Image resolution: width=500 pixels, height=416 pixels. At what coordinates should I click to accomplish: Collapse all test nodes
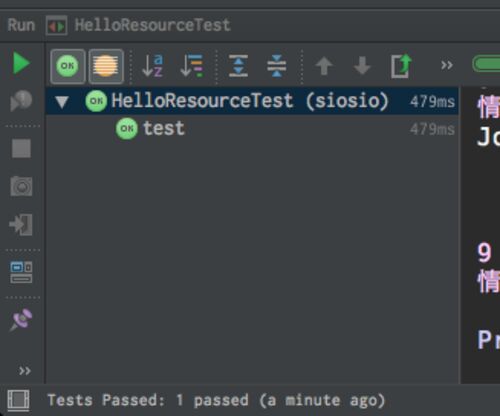(x=276, y=65)
